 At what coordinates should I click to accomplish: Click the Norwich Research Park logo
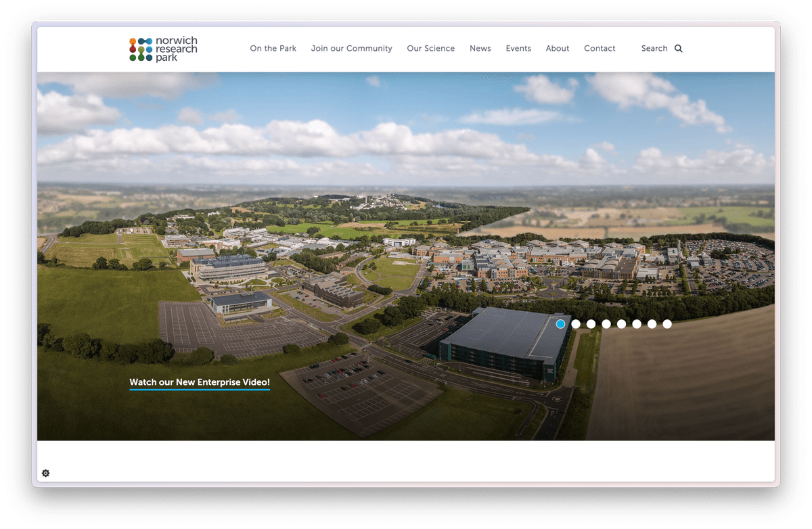click(x=163, y=49)
